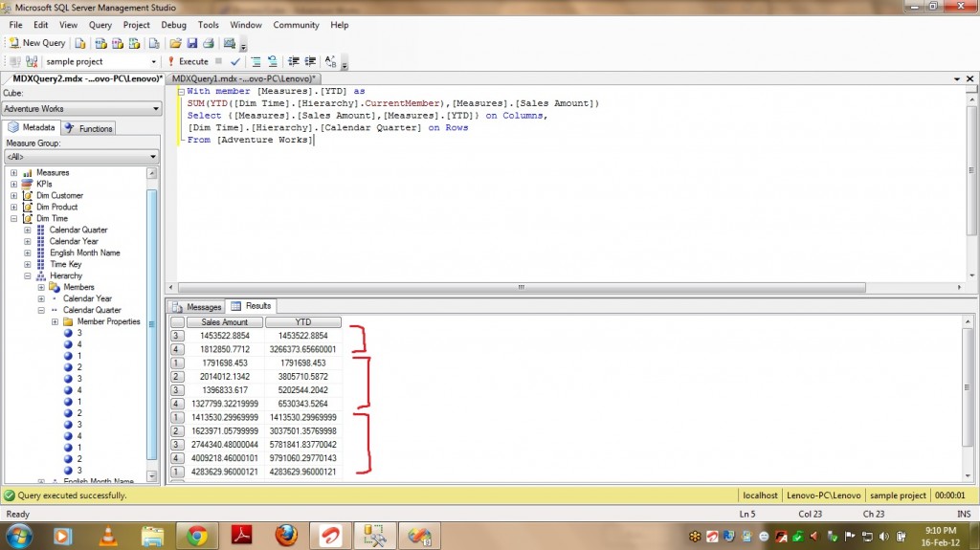The height and width of the screenshot is (550, 980).
Task: Click the Print icon in the toolbar
Action: point(208,43)
